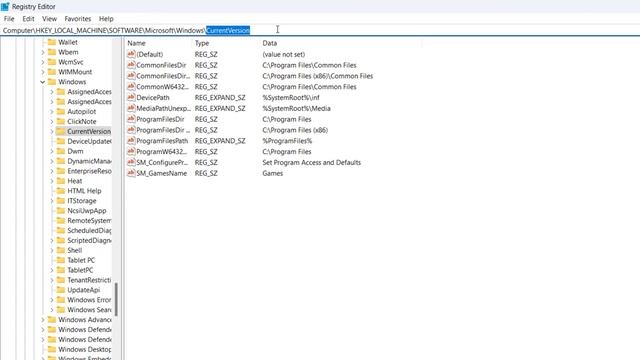This screenshot has height=360, width=640.
Task: Expand the WcmSvc key
Action: (43, 62)
